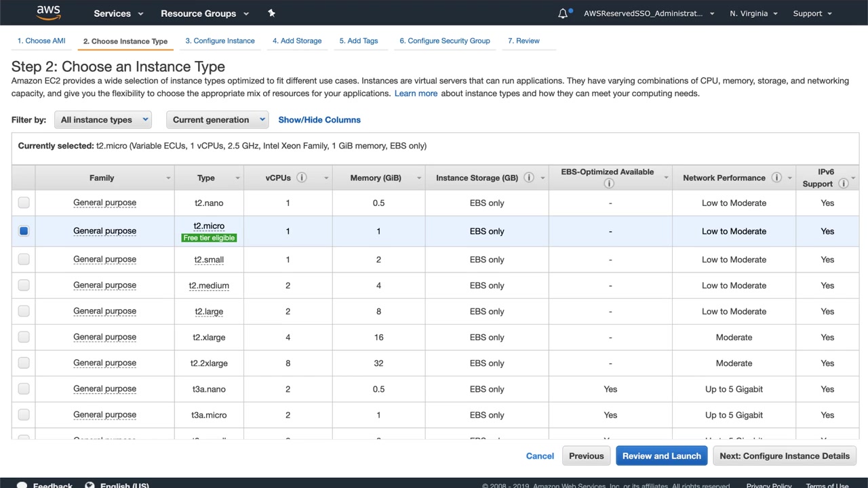Viewport: 868px width, 488px height.
Task: Click the Instance Storage info icon
Action: point(529,178)
